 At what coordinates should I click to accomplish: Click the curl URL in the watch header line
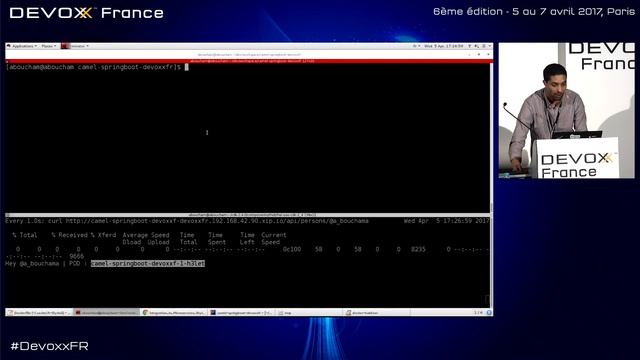click(x=217, y=221)
